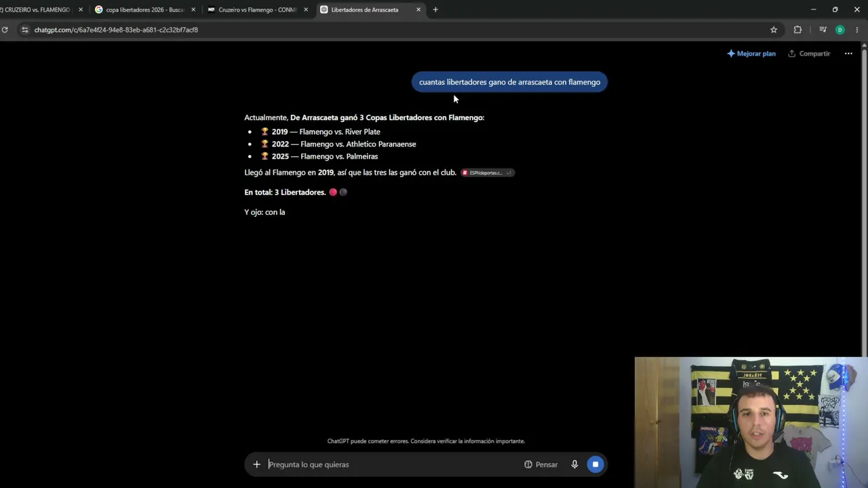This screenshot has height=488, width=868.
Task: Click the user message bubble about libertadores
Action: [x=509, y=82]
